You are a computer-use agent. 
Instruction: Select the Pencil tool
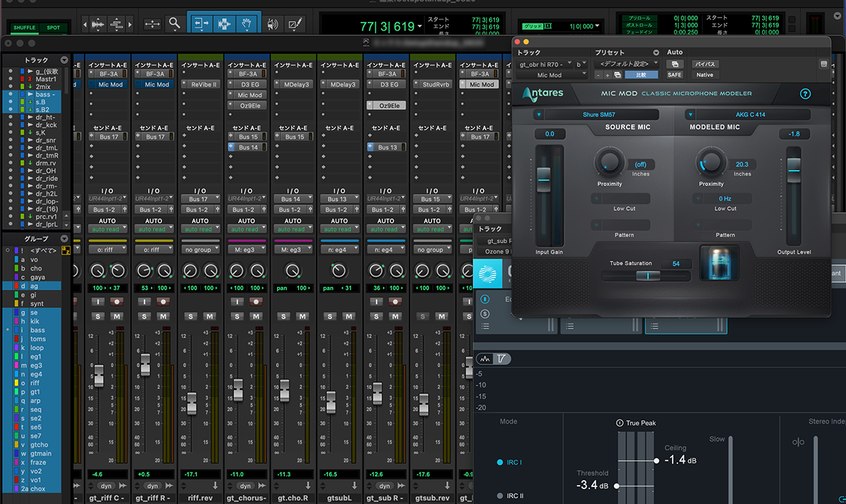[x=293, y=24]
